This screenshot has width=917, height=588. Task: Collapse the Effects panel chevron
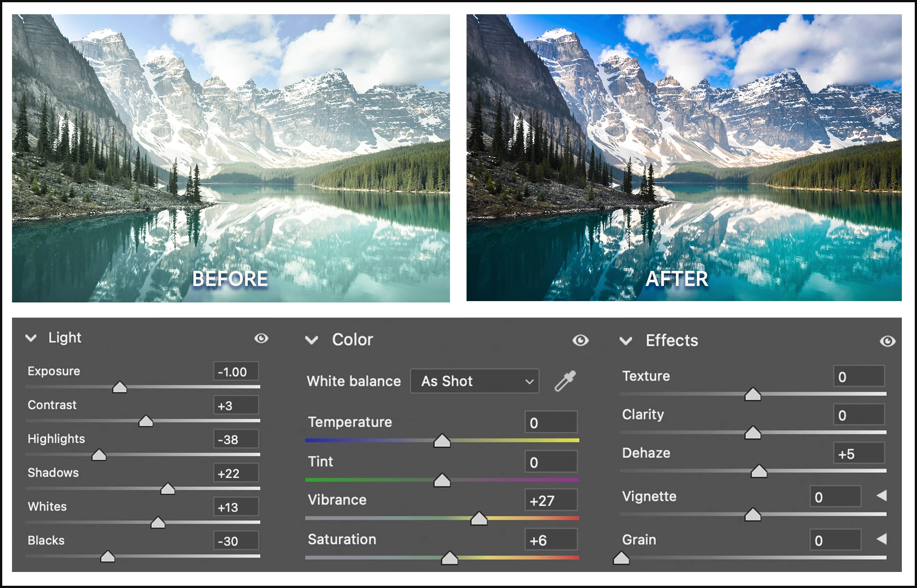[626, 341]
